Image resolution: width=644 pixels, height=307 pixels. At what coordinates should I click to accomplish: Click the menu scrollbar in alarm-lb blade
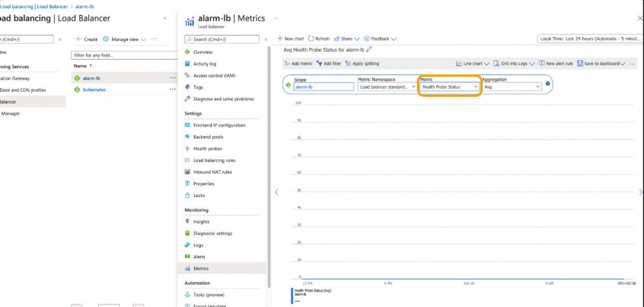[269, 167]
